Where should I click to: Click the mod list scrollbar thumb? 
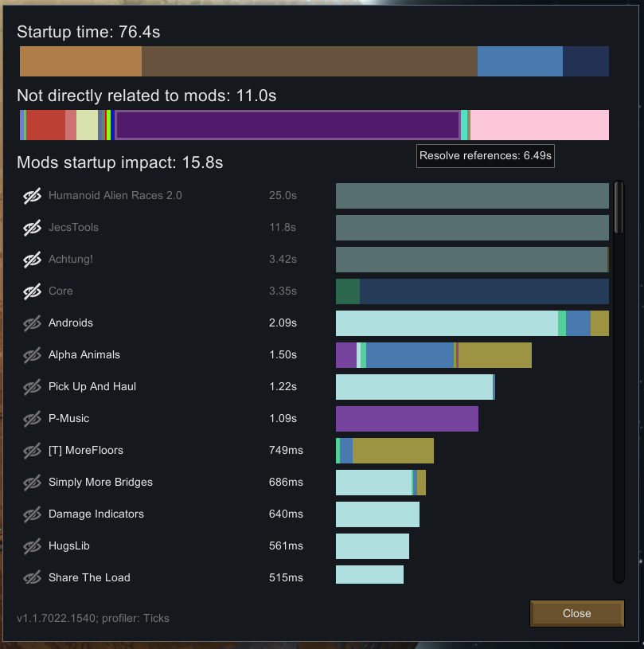tap(619, 208)
